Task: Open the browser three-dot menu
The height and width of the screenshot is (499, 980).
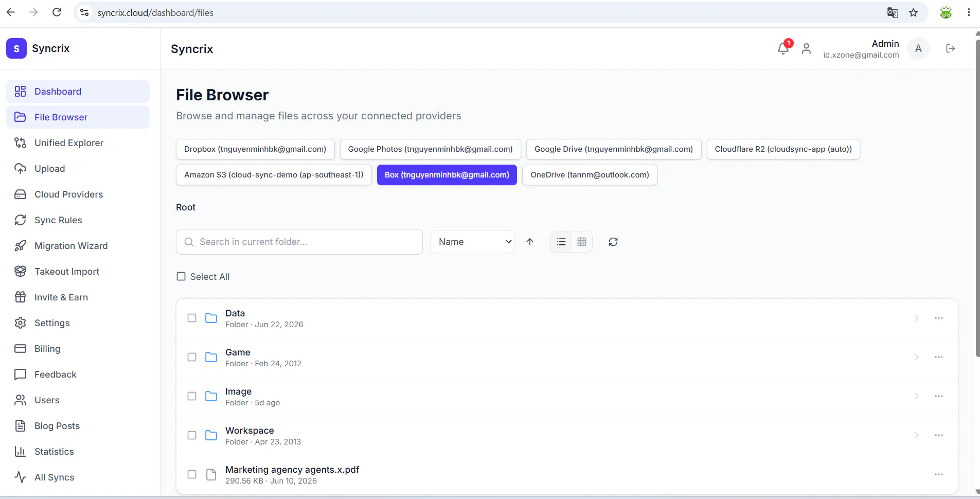Action: tap(969, 12)
